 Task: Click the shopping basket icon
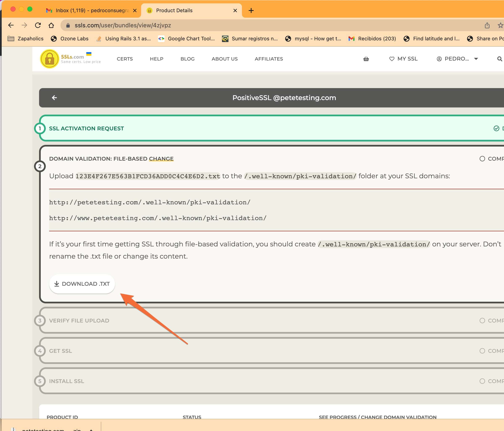click(x=366, y=59)
